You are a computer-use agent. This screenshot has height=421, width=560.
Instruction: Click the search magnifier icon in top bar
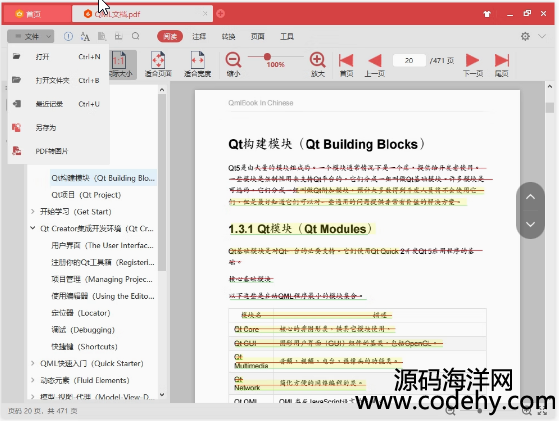pos(136,36)
